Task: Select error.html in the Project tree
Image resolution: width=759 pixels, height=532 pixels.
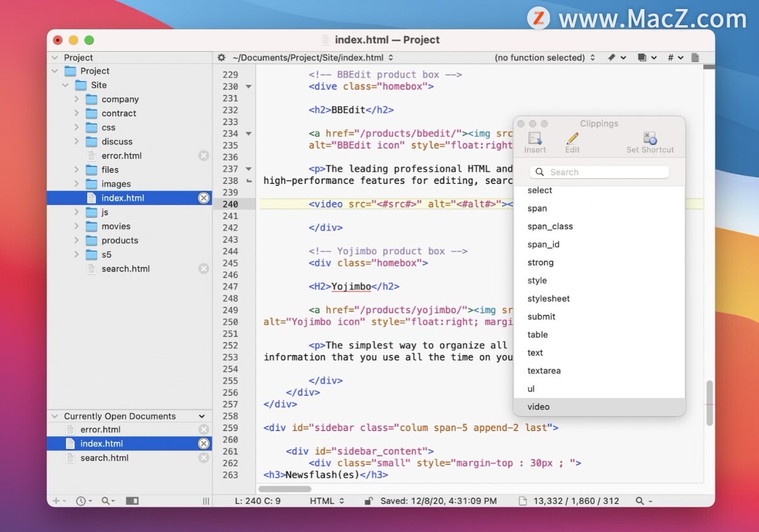Action: (x=129, y=155)
